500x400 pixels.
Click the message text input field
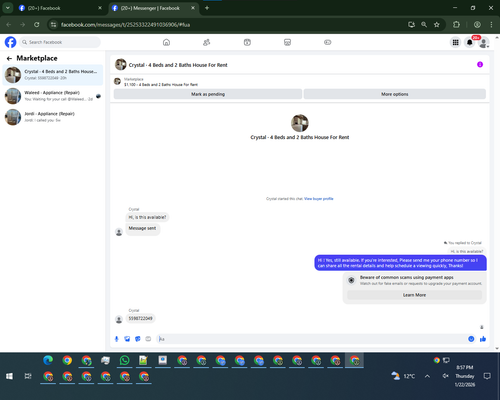[x=312, y=339]
